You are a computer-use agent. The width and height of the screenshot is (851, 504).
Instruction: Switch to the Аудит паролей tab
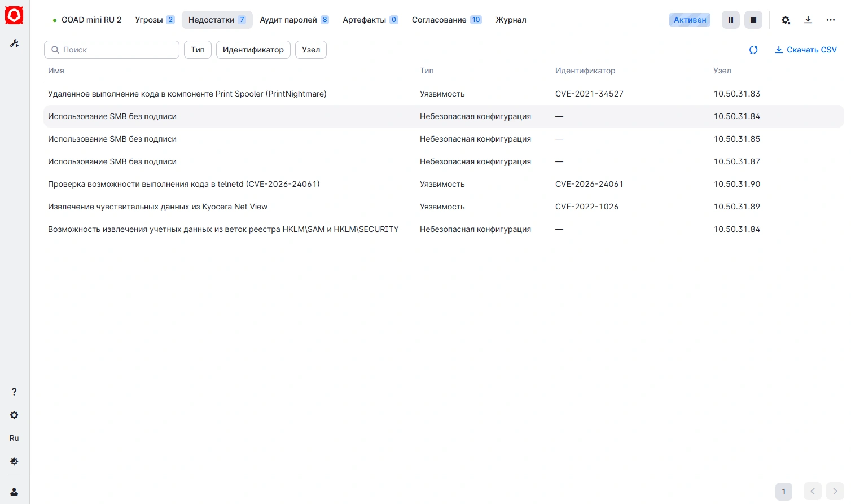[x=294, y=20]
